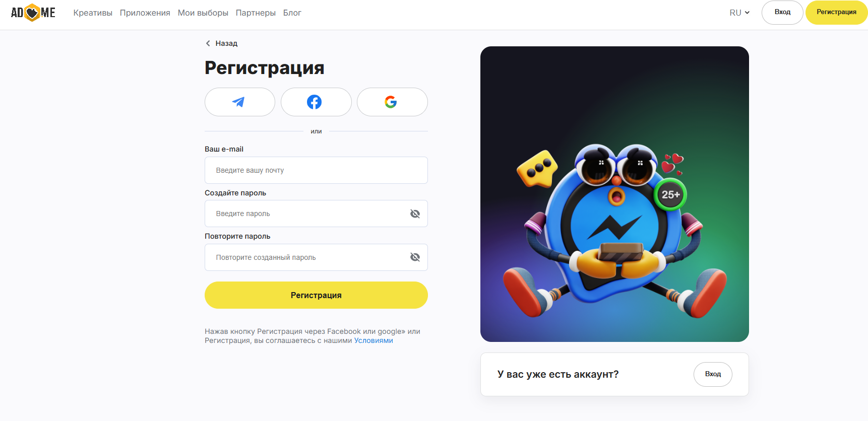Open the RU language dropdown

(x=739, y=13)
